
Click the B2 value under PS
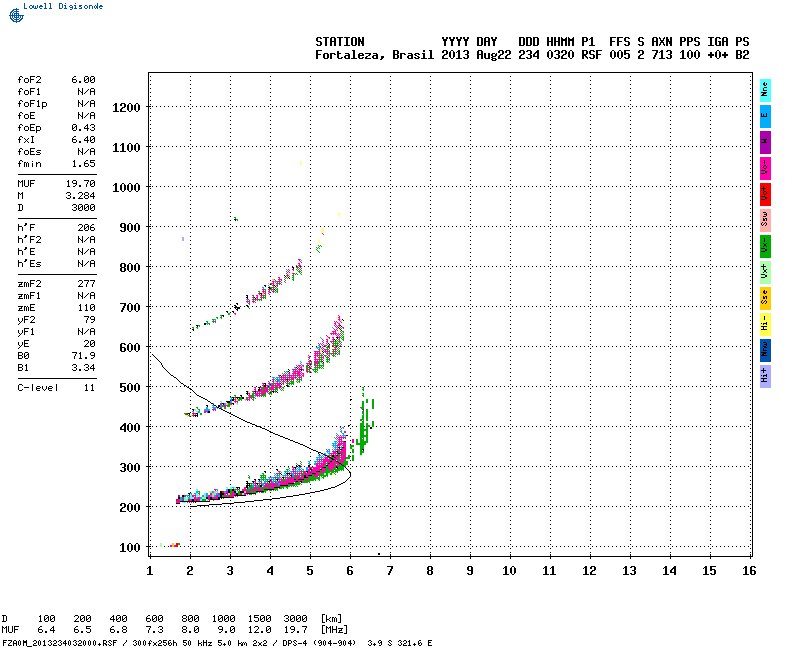742,55
